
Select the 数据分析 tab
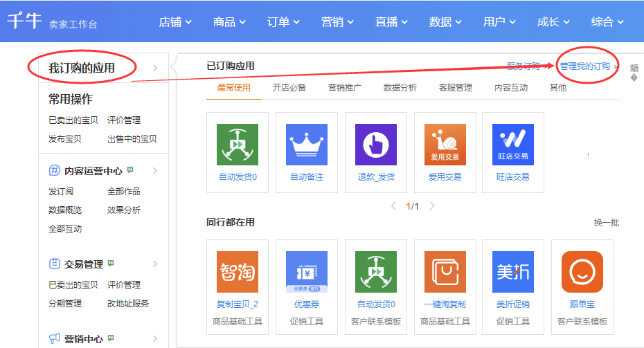pos(400,88)
